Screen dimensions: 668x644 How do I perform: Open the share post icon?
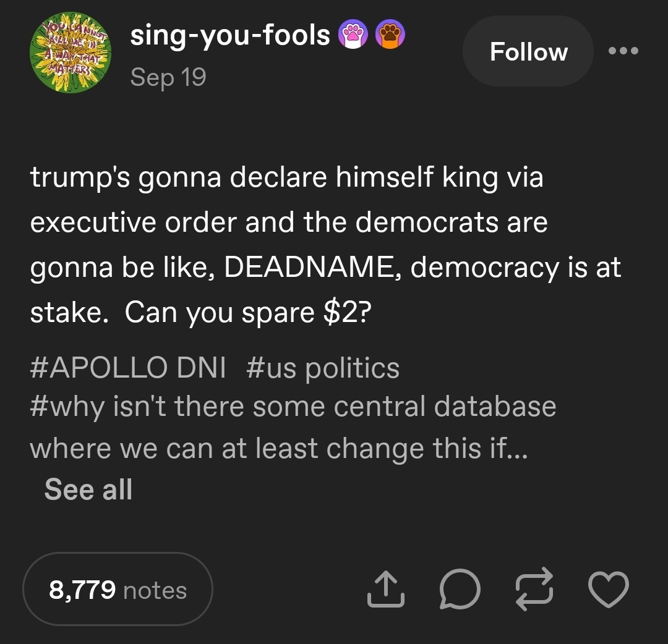click(386, 589)
